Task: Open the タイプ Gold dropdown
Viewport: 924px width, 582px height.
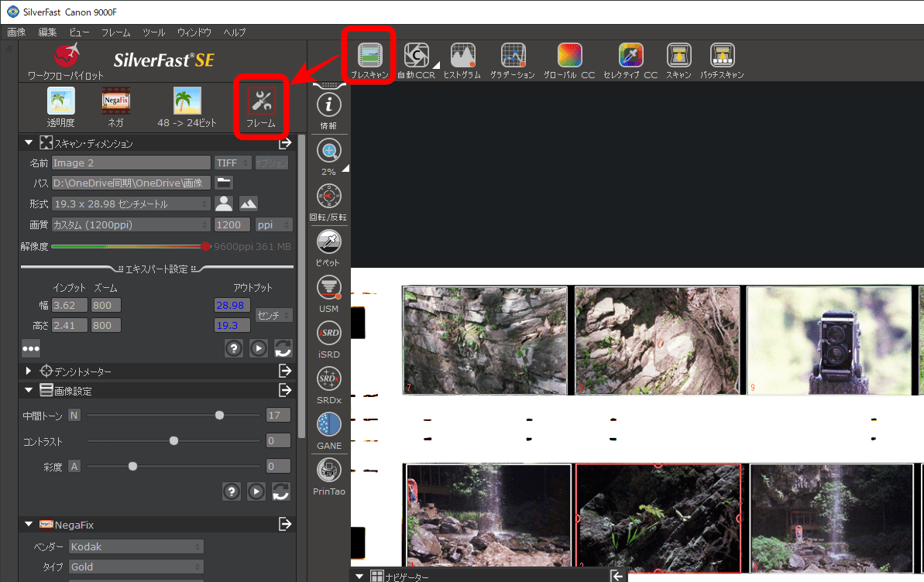Action: (x=136, y=567)
